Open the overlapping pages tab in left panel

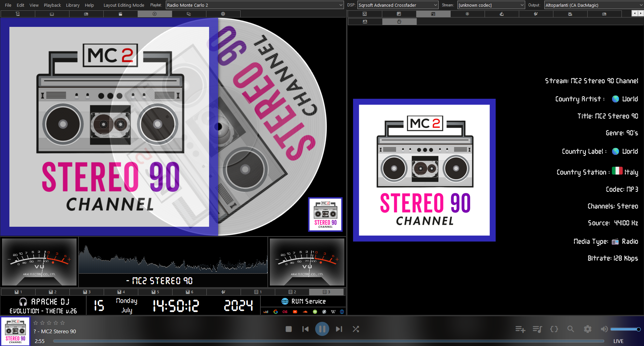tap(189, 14)
